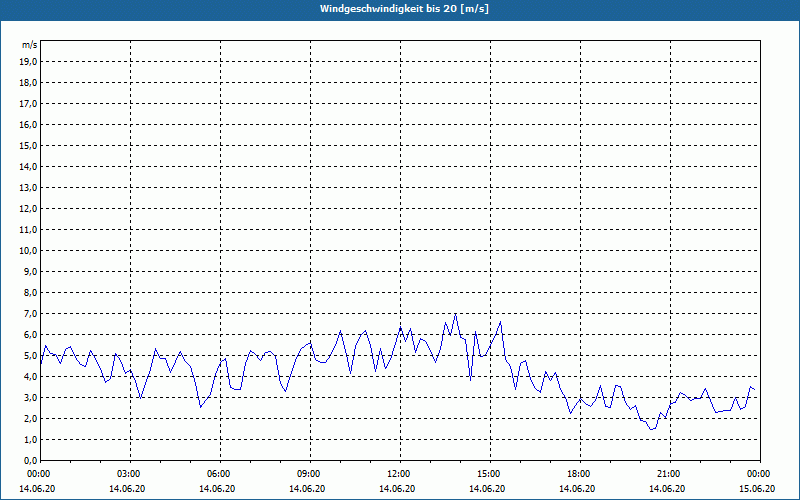Click the 3,0 y-axis label
This screenshot has width=800, height=500.
tap(30, 397)
